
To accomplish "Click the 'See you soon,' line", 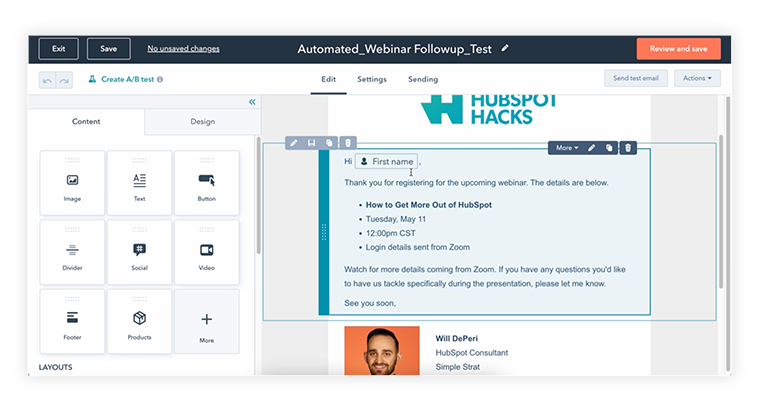I will (x=370, y=303).
